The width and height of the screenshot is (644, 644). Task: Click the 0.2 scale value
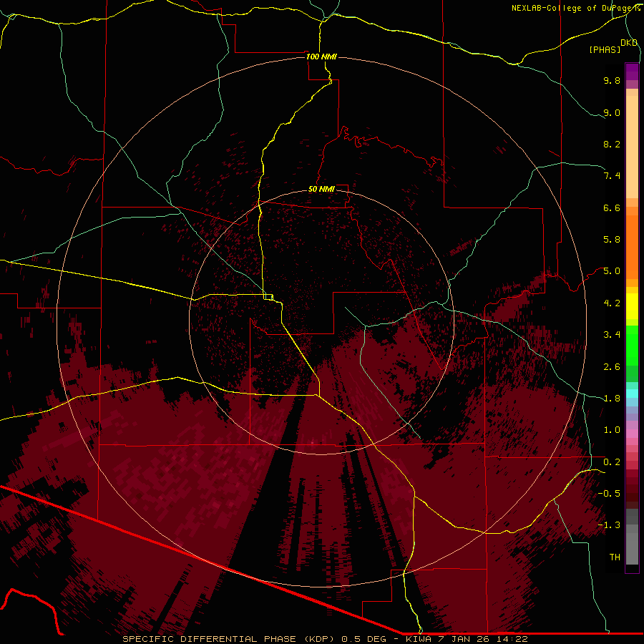coord(612,462)
